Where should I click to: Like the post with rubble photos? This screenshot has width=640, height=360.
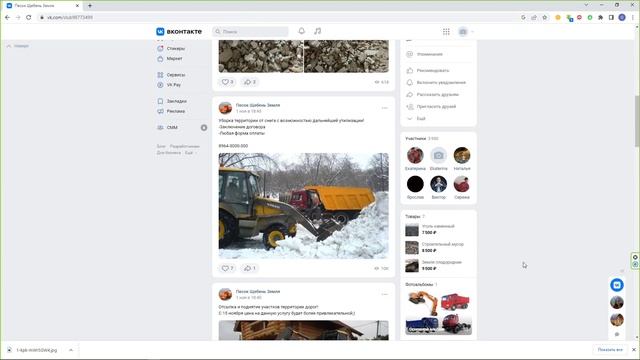[227, 82]
